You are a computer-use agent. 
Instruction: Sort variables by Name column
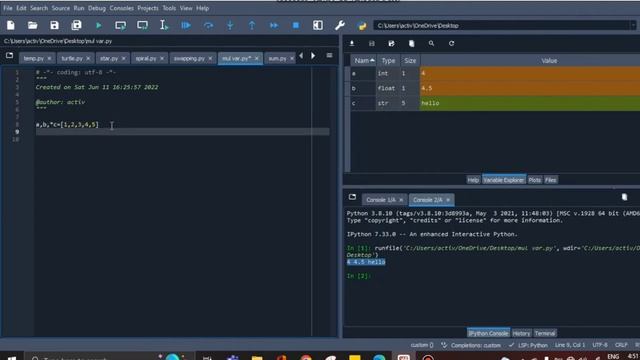pyautogui.click(x=364, y=60)
